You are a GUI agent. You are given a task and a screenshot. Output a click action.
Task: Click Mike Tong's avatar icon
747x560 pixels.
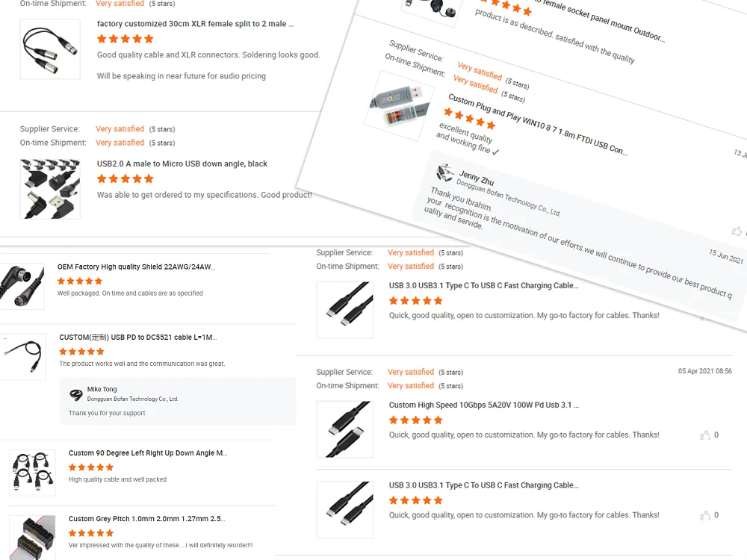pyautogui.click(x=75, y=394)
